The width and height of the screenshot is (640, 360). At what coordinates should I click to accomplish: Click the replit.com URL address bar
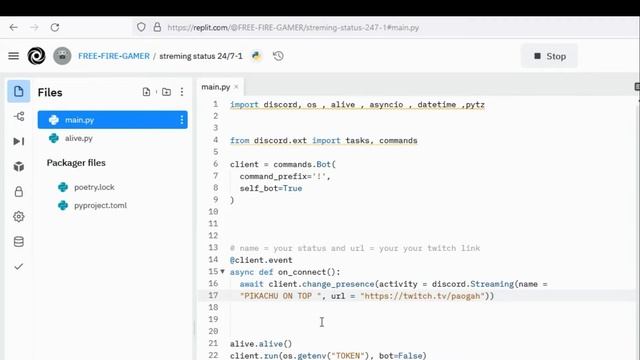point(293,28)
